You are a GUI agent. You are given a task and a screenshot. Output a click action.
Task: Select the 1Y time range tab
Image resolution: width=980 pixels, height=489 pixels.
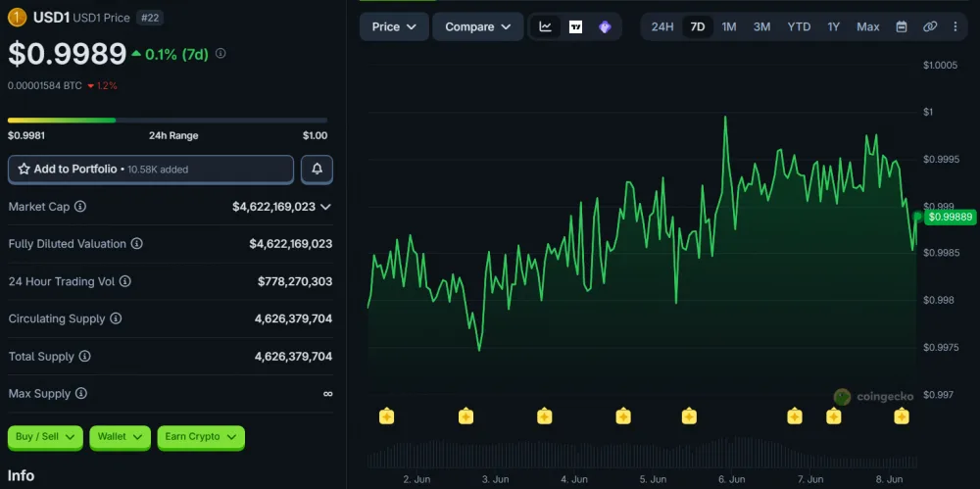(x=834, y=26)
